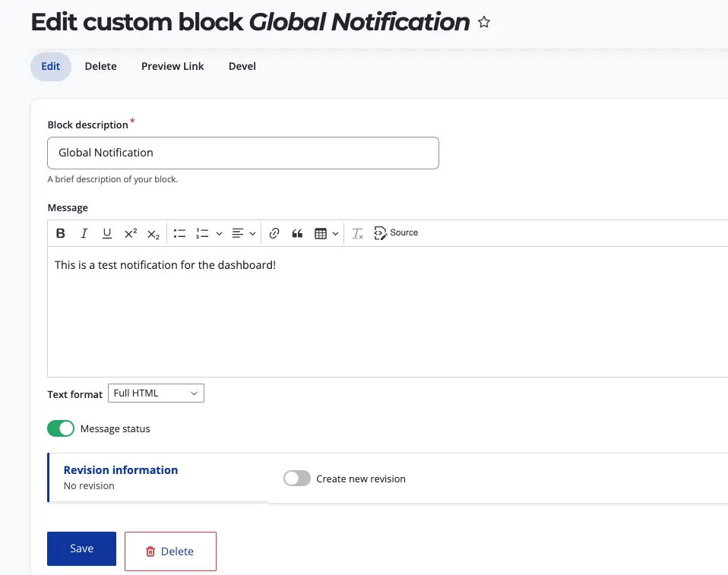Insert a link in the message

(274, 233)
